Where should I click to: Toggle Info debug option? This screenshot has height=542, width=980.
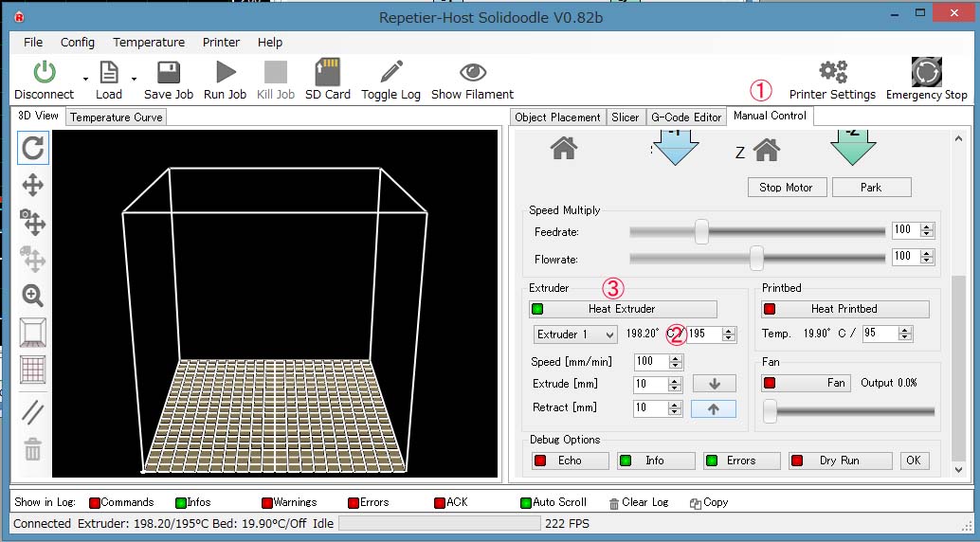656,461
